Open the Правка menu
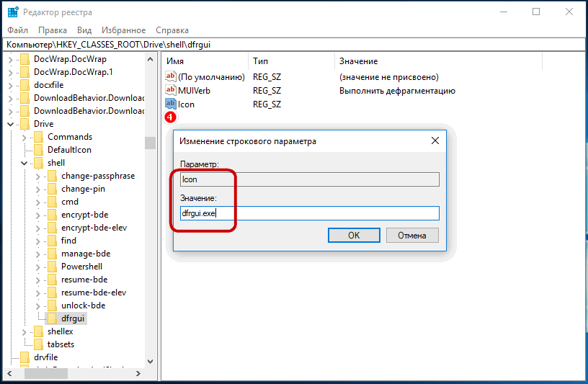This screenshot has width=588, height=384. coord(53,30)
